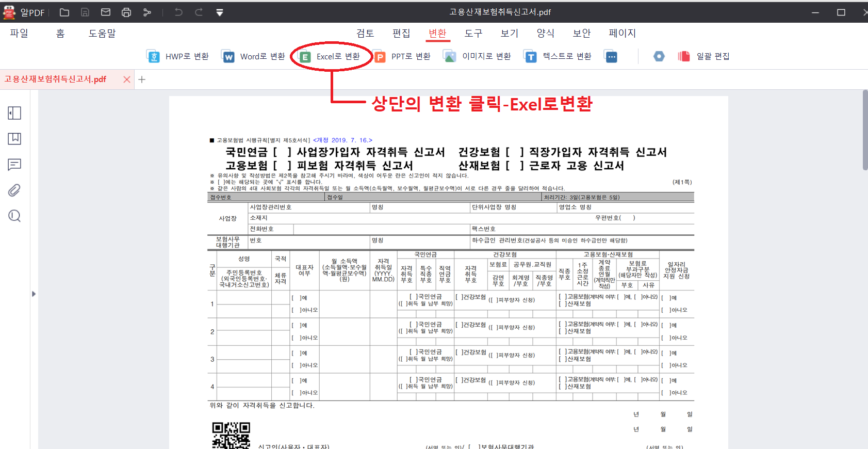
Task: Click the 단위사업장 명칭 field label
Action: tap(494, 207)
